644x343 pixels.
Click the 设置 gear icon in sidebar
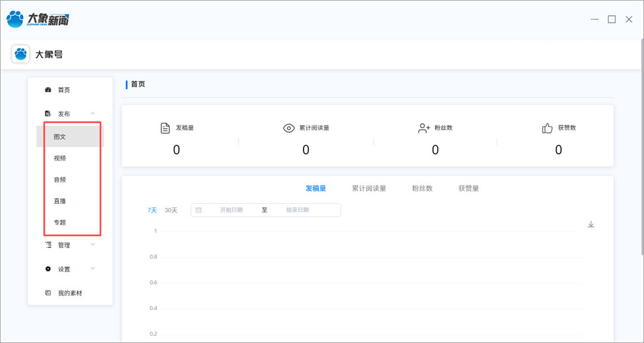48,269
